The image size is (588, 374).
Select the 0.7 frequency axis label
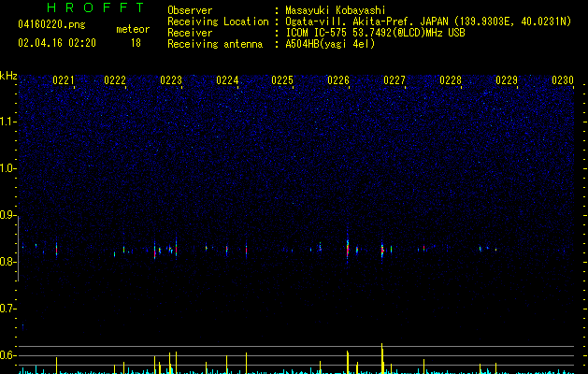coord(7,309)
